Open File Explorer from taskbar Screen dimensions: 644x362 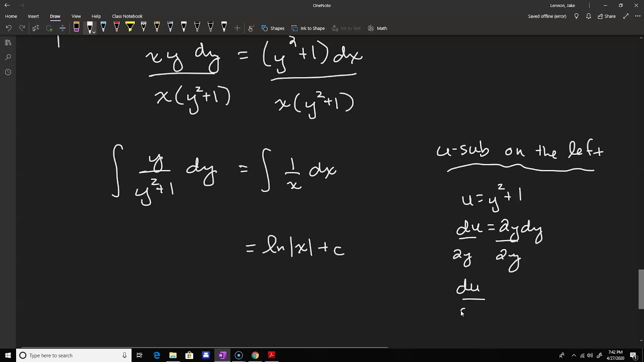pos(173,355)
